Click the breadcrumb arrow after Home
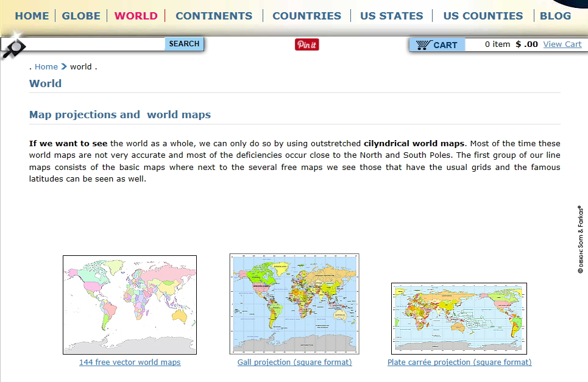The image size is (588, 382). [64, 66]
